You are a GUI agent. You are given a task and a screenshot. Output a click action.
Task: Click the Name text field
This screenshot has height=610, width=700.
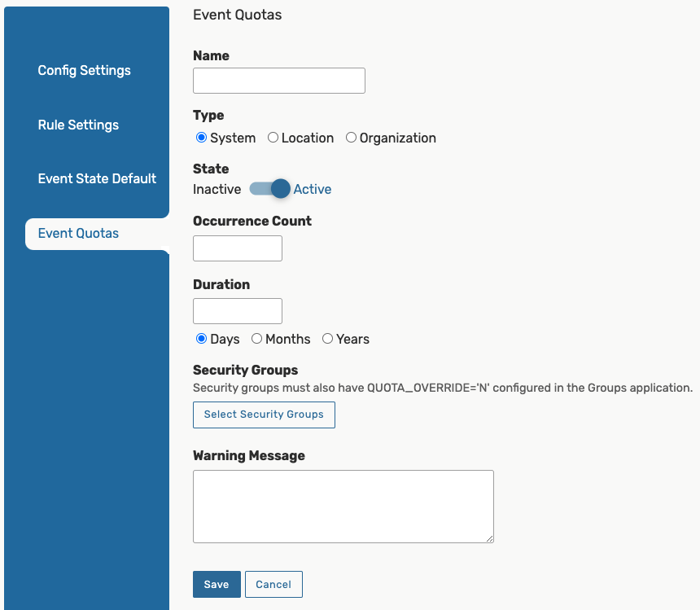click(278, 81)
